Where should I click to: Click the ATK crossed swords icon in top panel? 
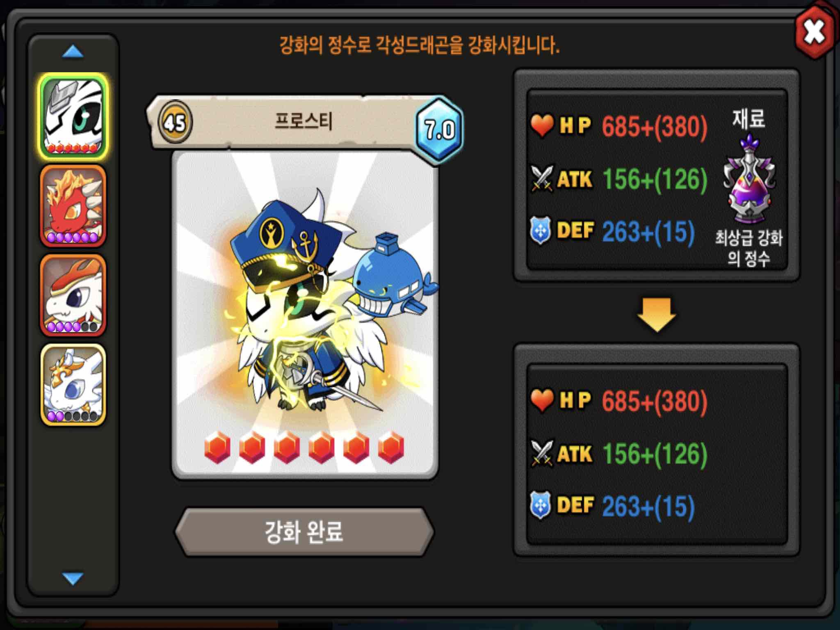[x=542, y=178]
